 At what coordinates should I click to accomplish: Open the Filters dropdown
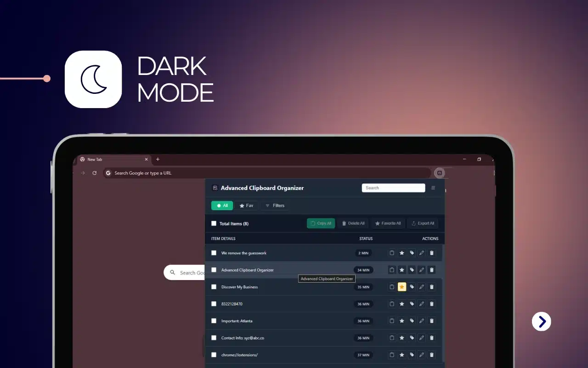pos(275,206)
